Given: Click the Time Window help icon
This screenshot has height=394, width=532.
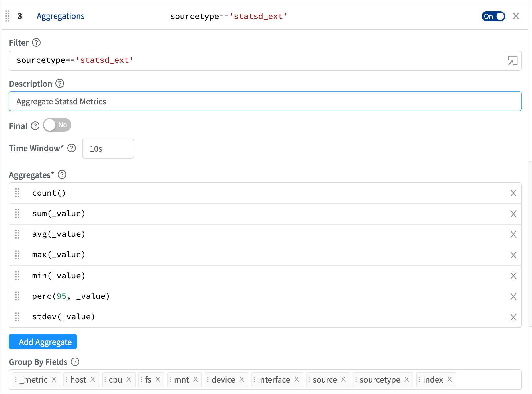Looking at the screenshot, I should pos(72,148).
